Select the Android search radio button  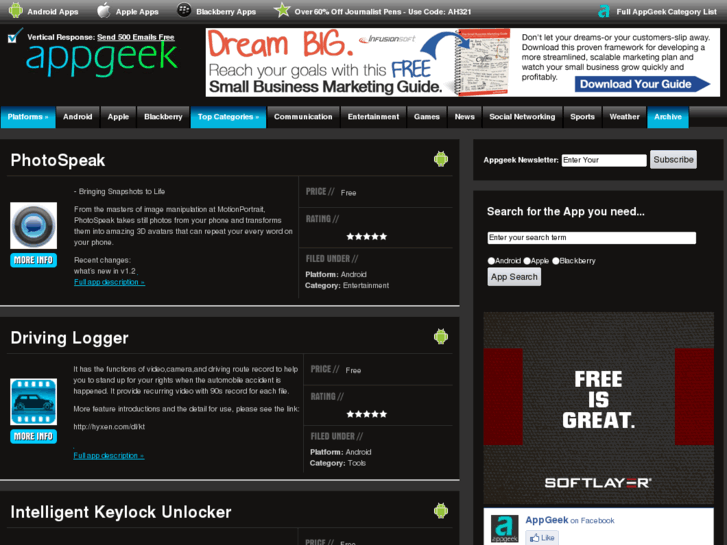click(491, 261)
